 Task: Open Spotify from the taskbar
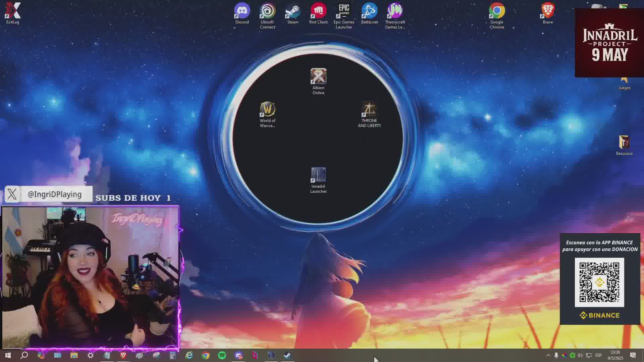pos(222,355)
